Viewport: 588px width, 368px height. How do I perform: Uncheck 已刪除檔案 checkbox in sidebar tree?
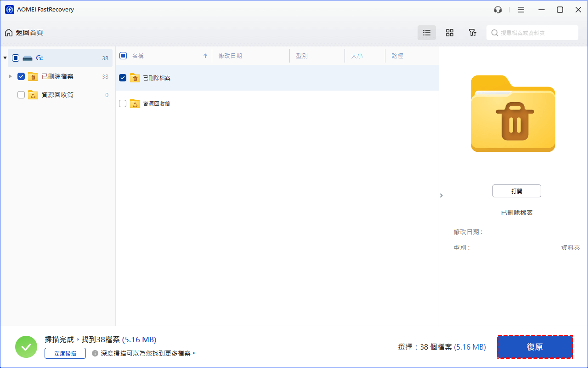(21, 76)
